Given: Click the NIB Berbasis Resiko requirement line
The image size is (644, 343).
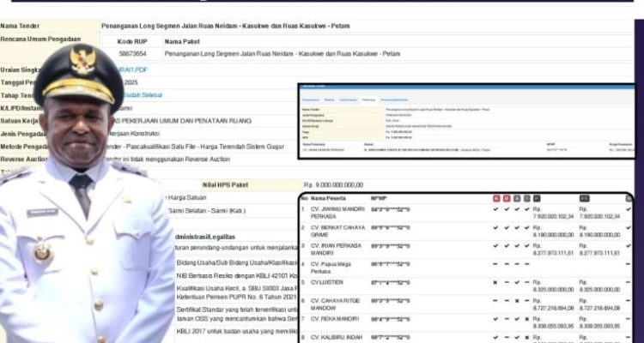Looking at the screenshot, I should pyautogui.click(x=237, y=276).
